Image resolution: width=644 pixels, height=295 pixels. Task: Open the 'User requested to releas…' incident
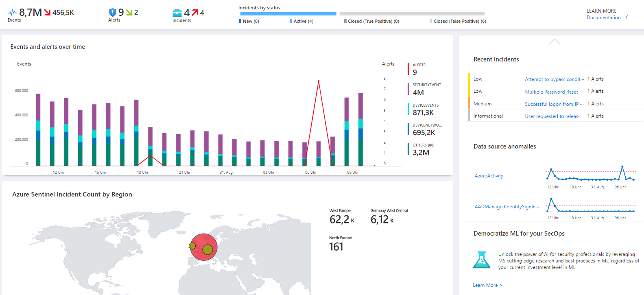(553, 116)
